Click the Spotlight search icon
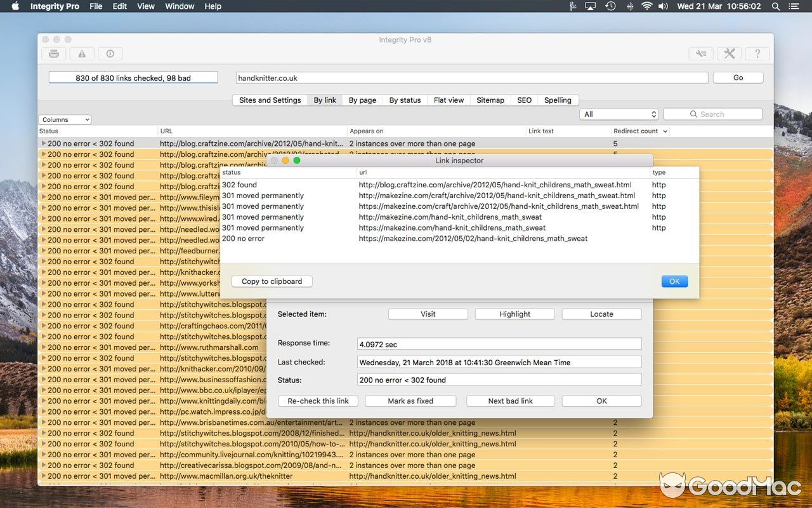Viewport: 812px width, 508px height. click(775, 6)
